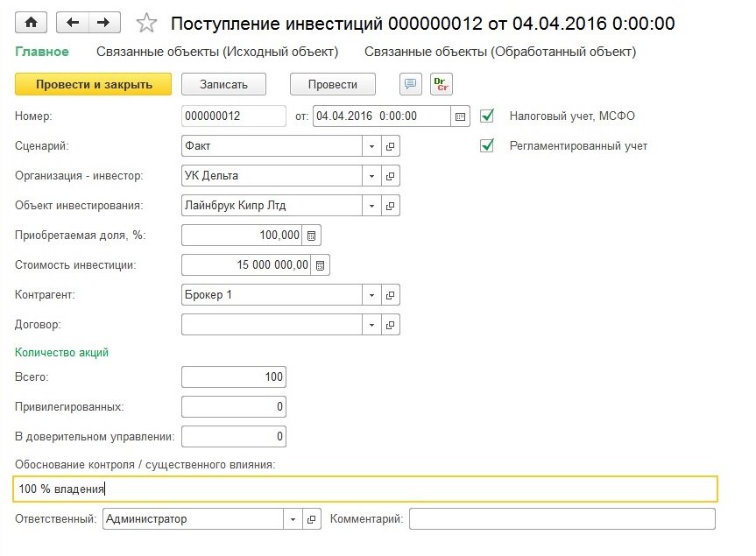756x556 pixels.
Task: Open Объект инвестирования item form icon
Action: [x=391, y=206]
